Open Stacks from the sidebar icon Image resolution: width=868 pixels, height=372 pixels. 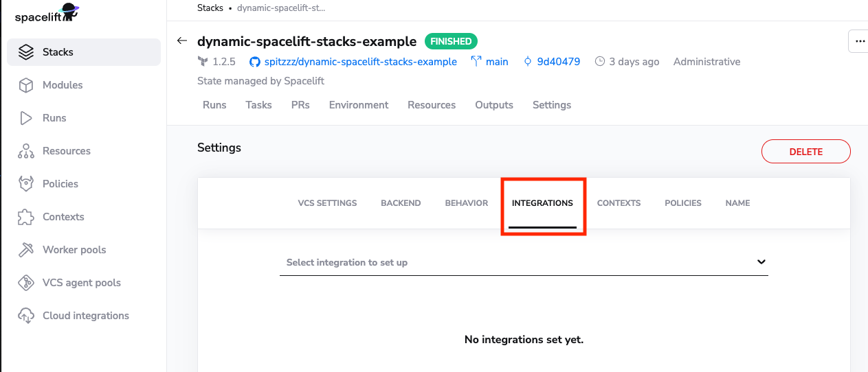click(x=26, y=52)
